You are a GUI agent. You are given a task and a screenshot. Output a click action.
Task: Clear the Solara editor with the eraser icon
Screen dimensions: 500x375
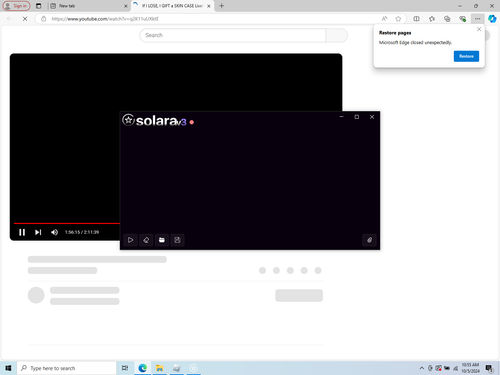point(146,240)
